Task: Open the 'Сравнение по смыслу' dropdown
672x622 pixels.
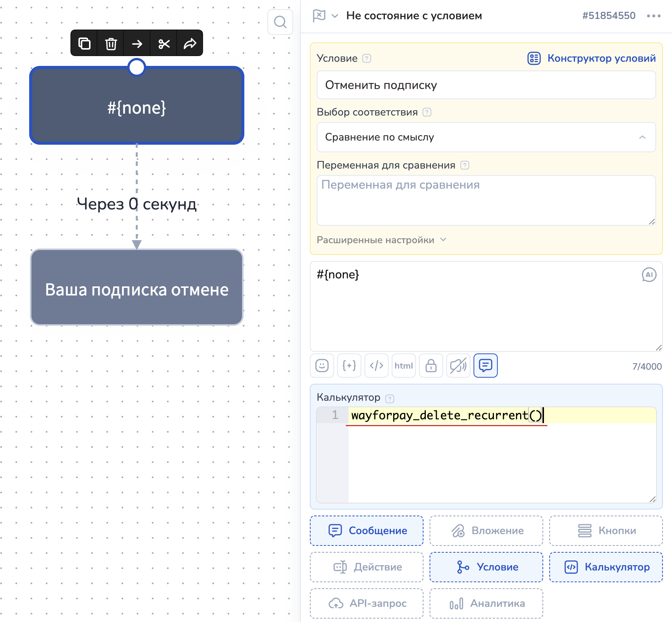Action: pos(486,137)
